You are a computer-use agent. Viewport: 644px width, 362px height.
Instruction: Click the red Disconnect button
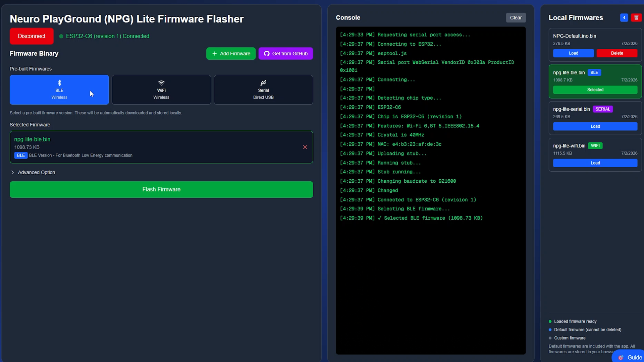32,36
